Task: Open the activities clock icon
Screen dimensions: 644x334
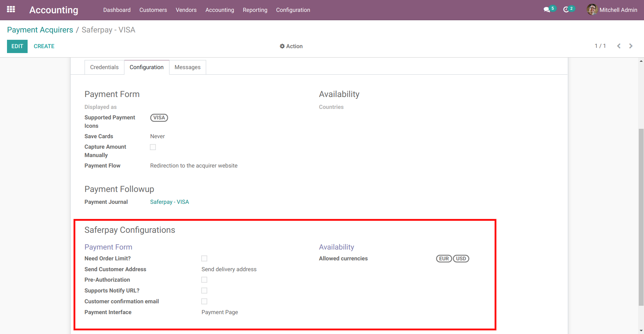Action: (566, 10)
